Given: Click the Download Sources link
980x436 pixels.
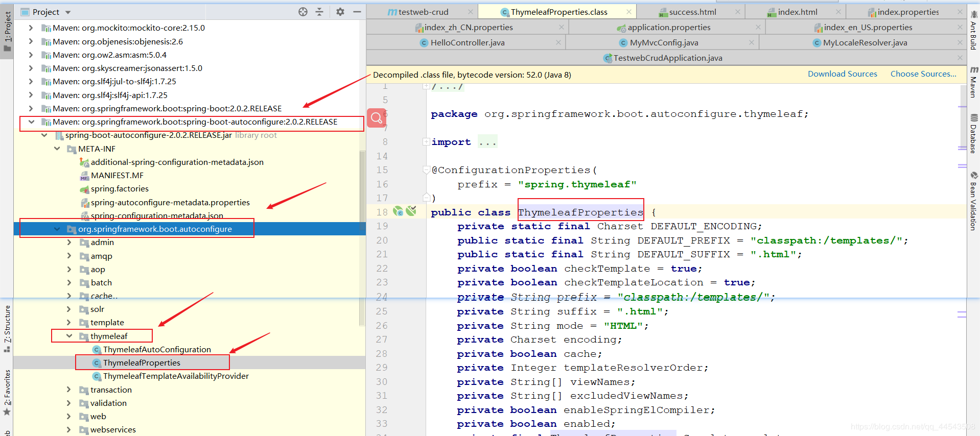Looking at the screenshot, I should (842, 74).
